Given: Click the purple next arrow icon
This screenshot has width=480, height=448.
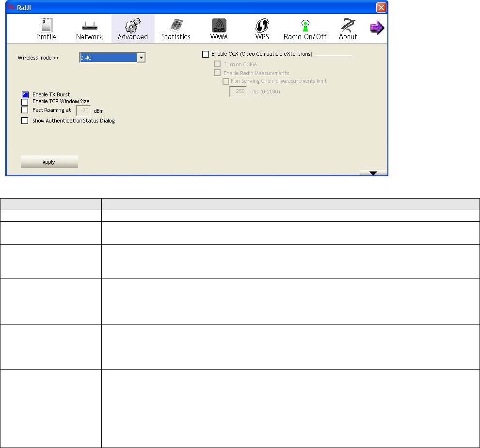Looking at the screenshot, I should (377, 29).
